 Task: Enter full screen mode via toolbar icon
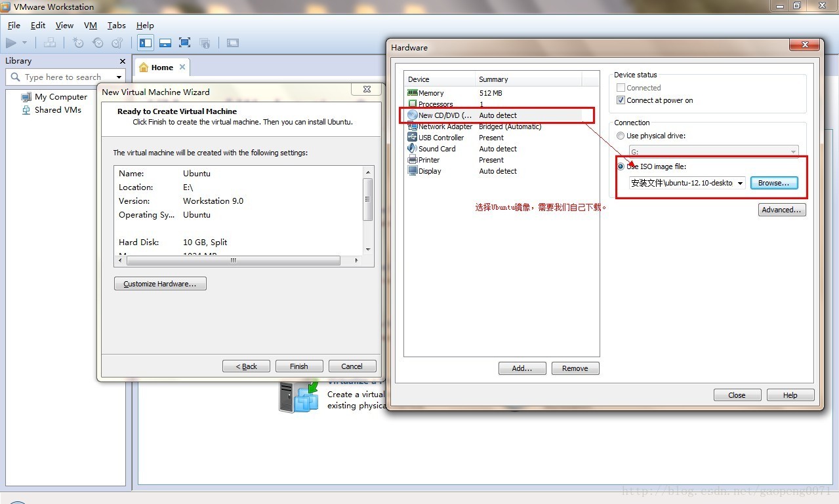pyautogui.click(x=185, y=43)
